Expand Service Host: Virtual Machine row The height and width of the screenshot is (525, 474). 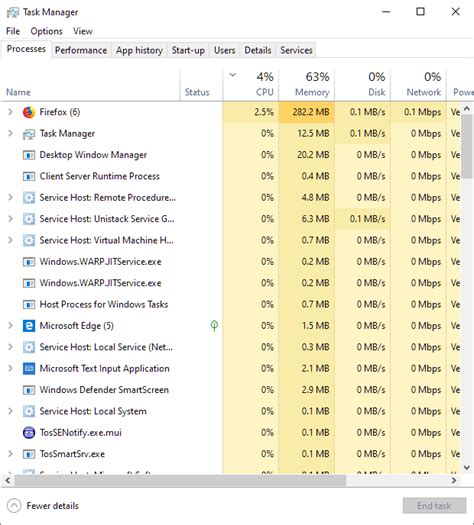(10, 240)
